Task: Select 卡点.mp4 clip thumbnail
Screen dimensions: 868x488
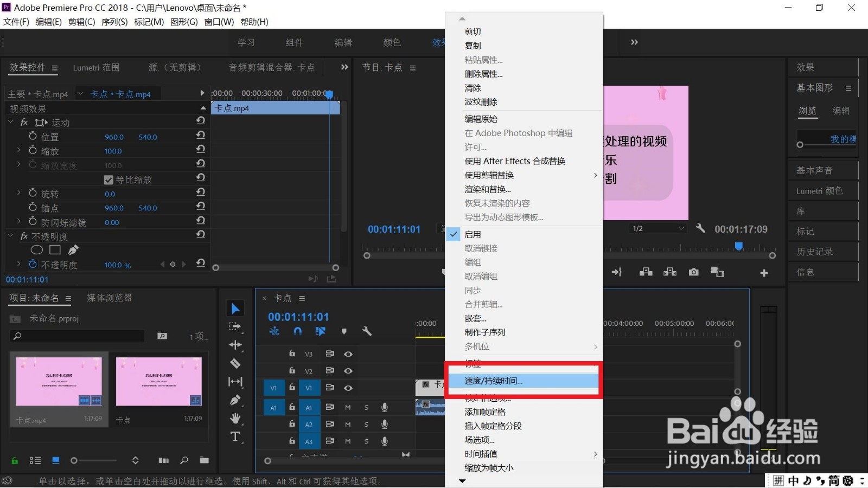Action: pyautogui.click(x=59, y=381)
